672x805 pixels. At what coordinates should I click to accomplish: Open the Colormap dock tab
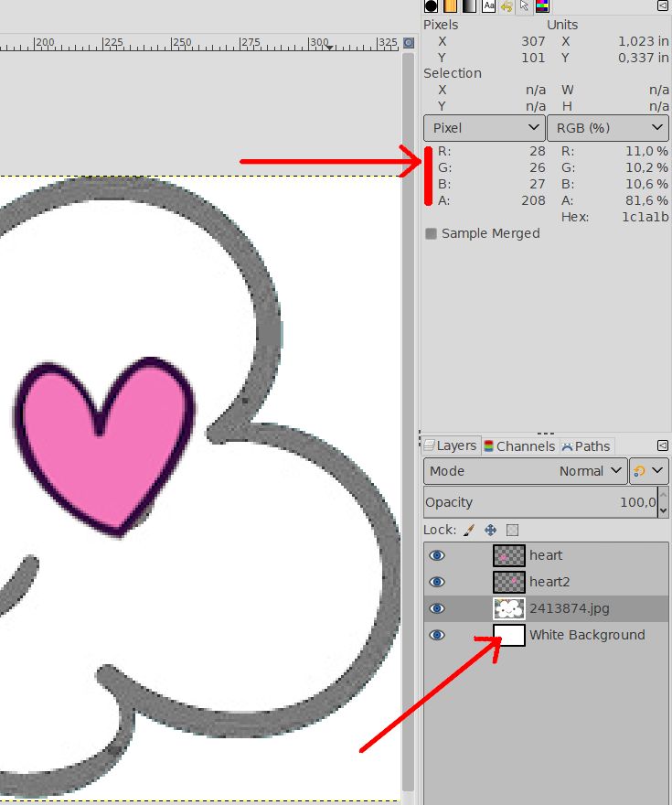coord(542,5)
